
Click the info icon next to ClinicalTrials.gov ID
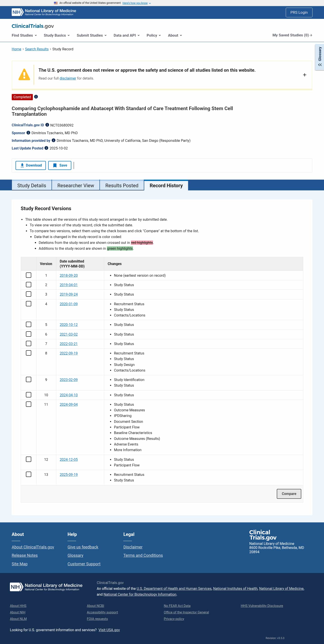[x=47, y=125]
